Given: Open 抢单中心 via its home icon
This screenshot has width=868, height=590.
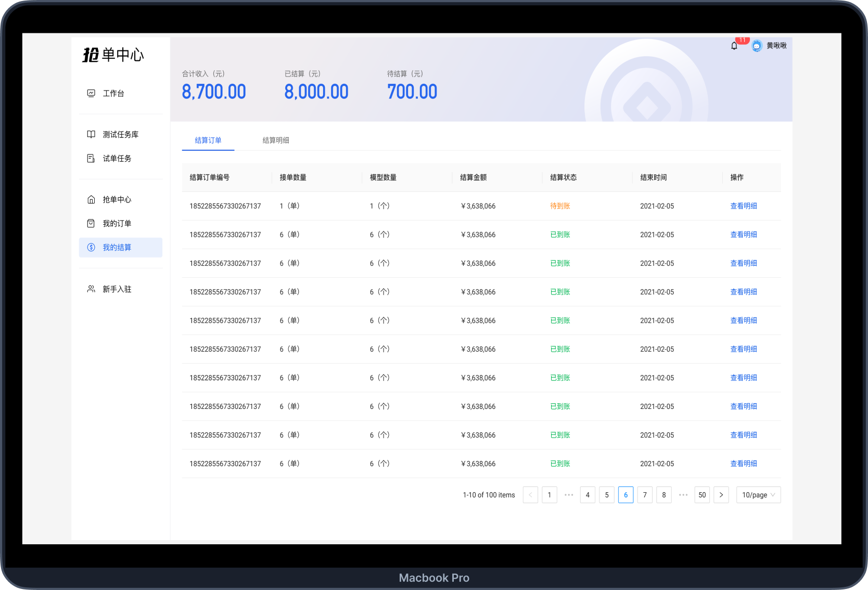Looking at the screenshot, I should (x=91, y=199).
